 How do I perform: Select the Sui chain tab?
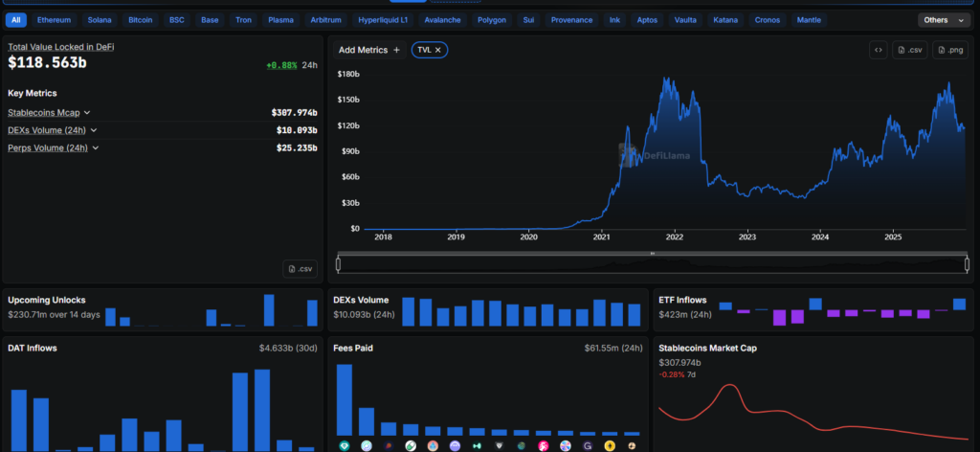click(x=528, y=20)
